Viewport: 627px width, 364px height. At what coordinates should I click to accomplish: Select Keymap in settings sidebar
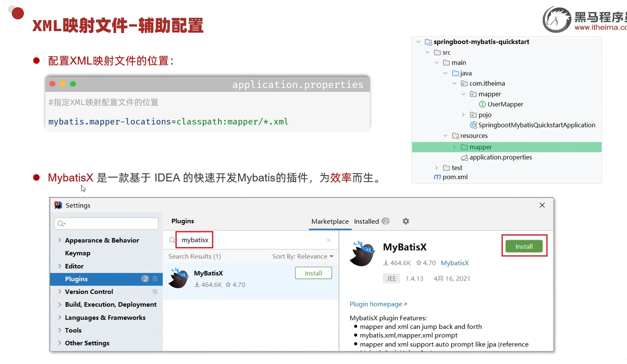pyautogui.click(x=77, y=253)
